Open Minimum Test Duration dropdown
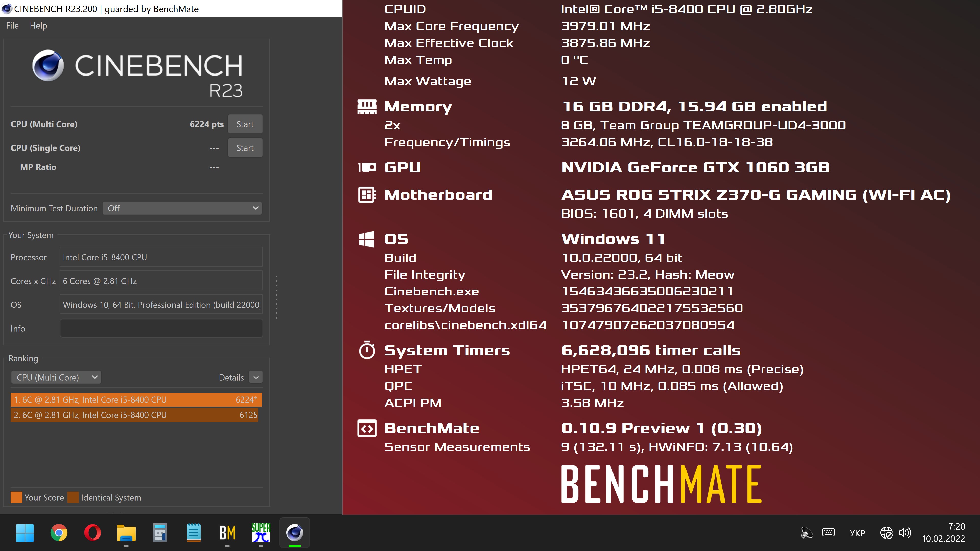The height and width of the screenshot is (551, 980). pos(182,208)
